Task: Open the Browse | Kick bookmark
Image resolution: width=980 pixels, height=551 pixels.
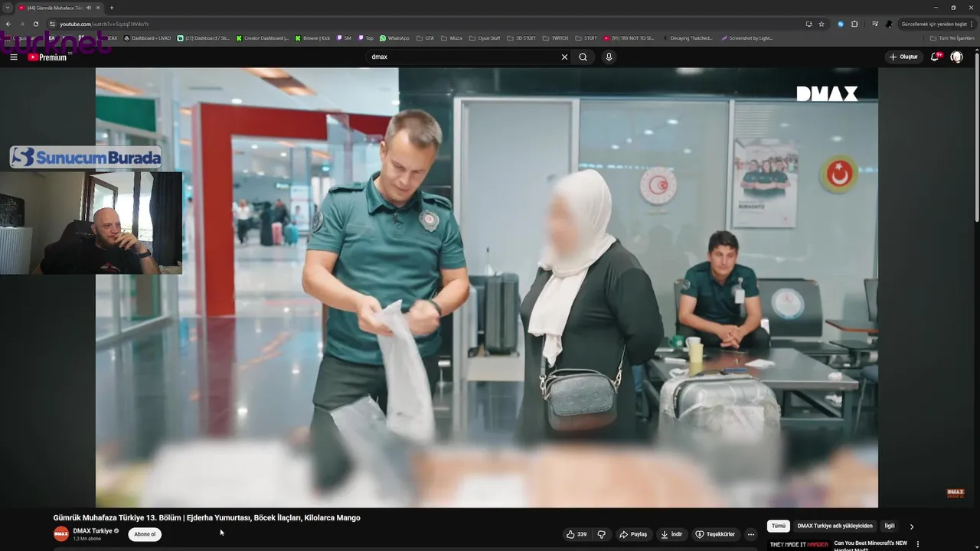Action: 313,37
